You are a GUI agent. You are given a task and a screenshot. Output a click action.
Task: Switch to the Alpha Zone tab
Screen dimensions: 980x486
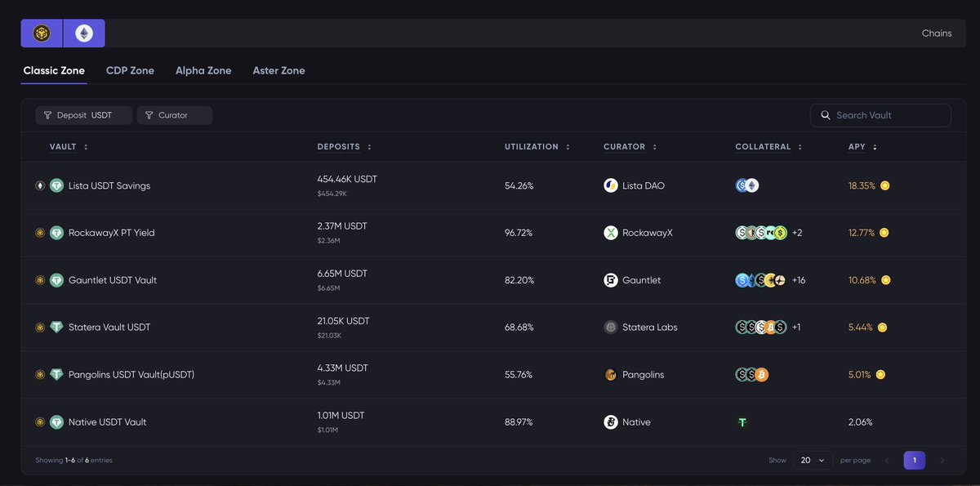(x=203, y=71)
